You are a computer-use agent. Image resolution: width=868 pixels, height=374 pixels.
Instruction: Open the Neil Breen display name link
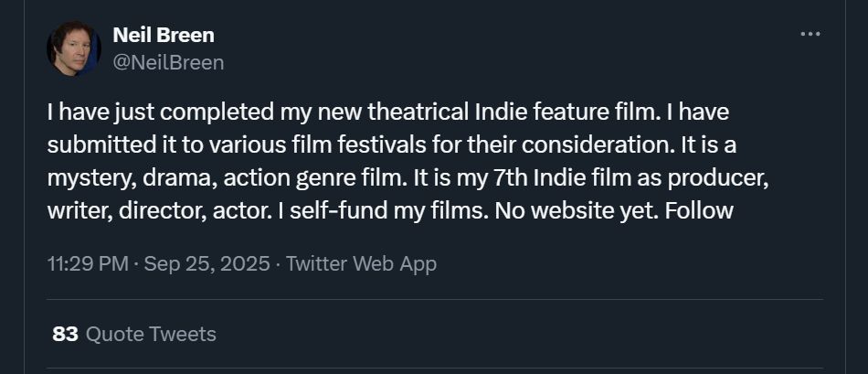click(x=163, y=36)
